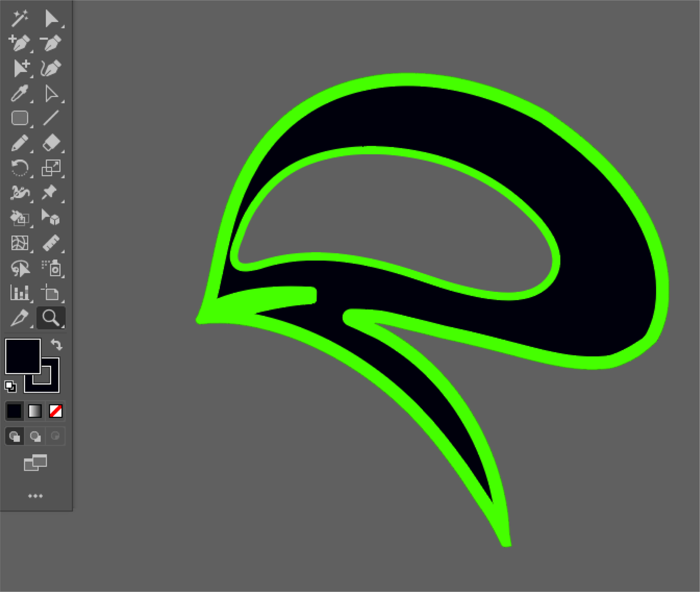The width and height of the screenshot is (700, 592).
Task: Select the Perspective Selection tool
Action: pos(51,218)
